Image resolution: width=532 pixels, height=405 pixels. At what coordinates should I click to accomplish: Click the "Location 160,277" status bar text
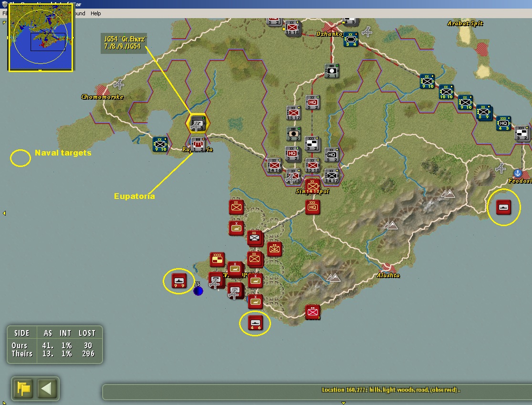(x=390, y=390)
